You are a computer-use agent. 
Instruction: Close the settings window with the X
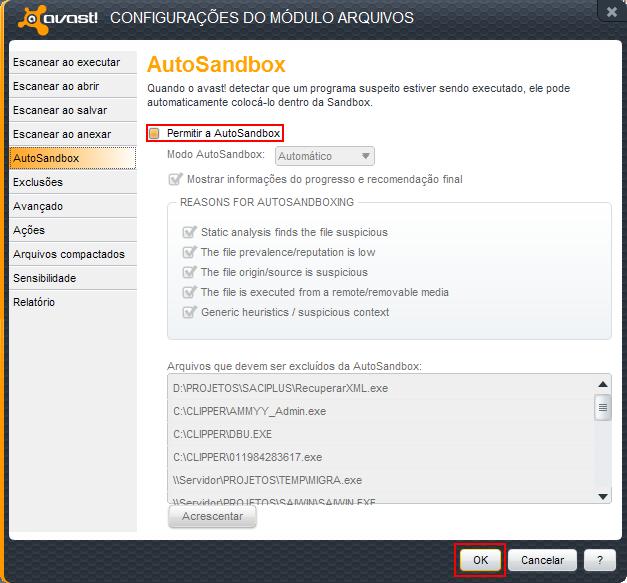click(611, 11)
